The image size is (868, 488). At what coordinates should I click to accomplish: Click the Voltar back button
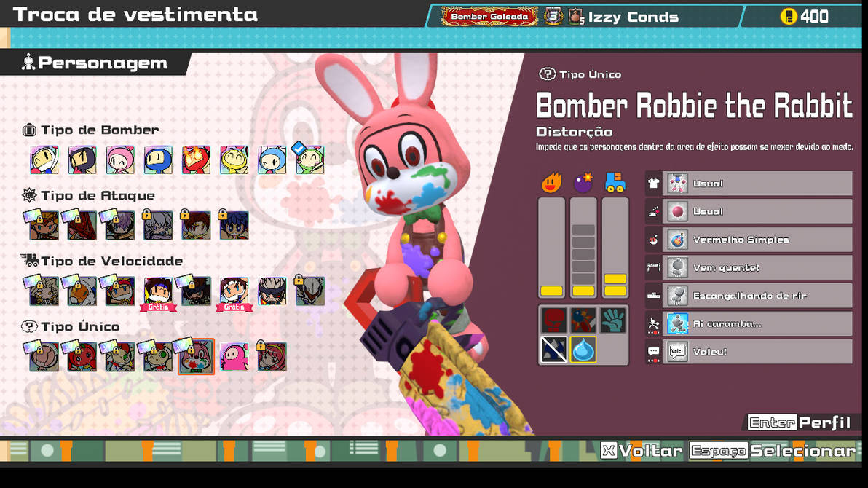(x=642, y=451)
